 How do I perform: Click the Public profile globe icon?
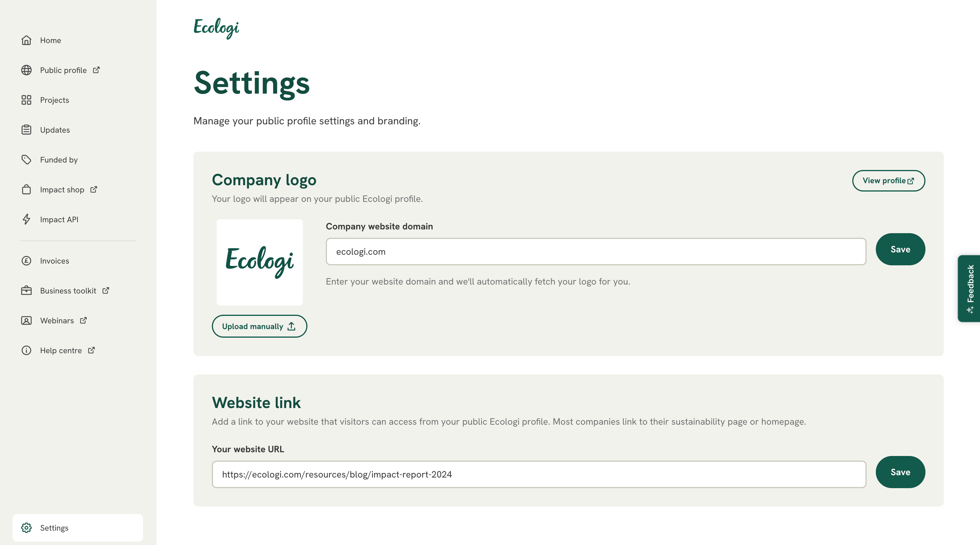(x=26, y=70)
